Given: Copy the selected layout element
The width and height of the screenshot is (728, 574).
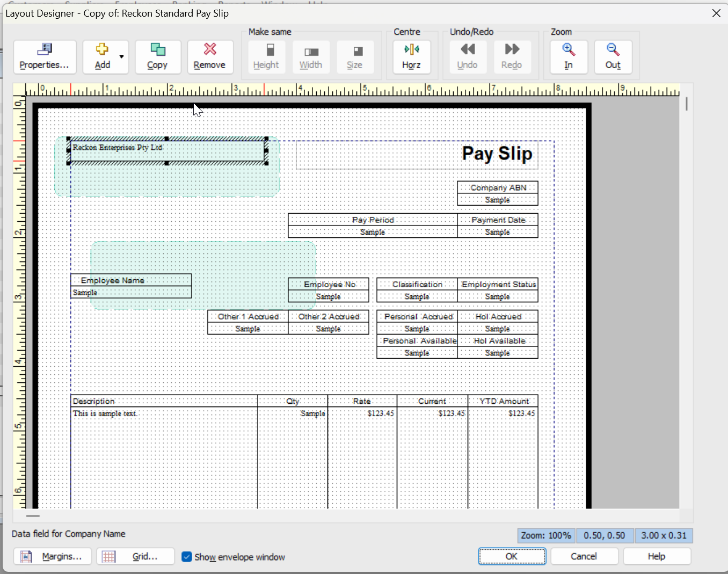Looking at the screenshot, I should (157, 57).
